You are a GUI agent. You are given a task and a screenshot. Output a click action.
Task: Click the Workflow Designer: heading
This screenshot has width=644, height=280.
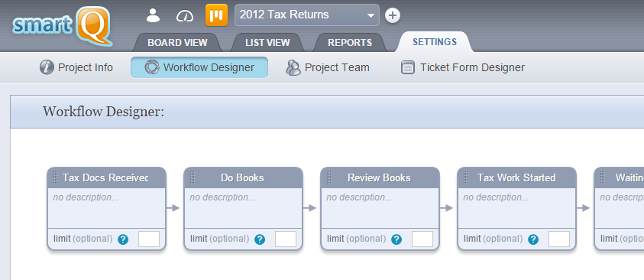pyautogui.click(x=103, y=112)
